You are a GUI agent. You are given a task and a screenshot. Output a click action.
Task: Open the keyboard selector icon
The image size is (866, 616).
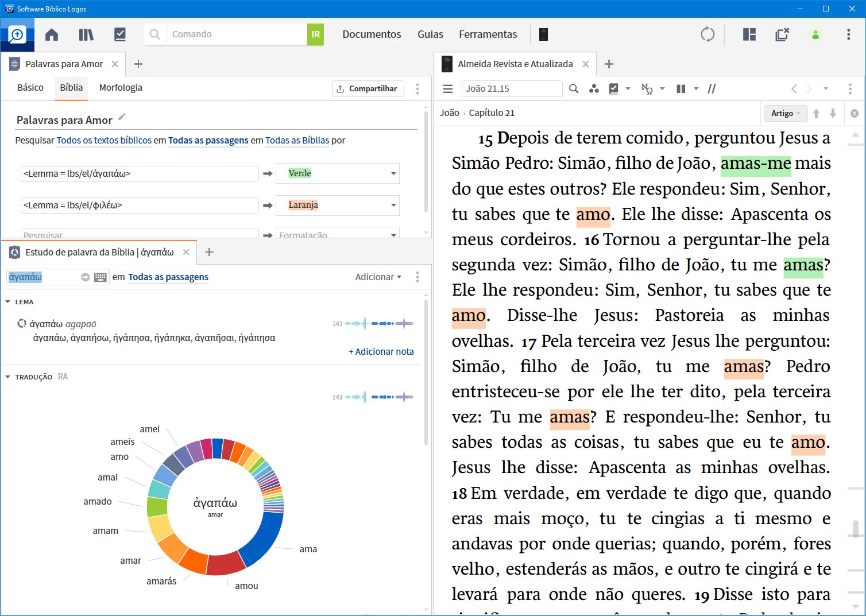pos(100,277)
